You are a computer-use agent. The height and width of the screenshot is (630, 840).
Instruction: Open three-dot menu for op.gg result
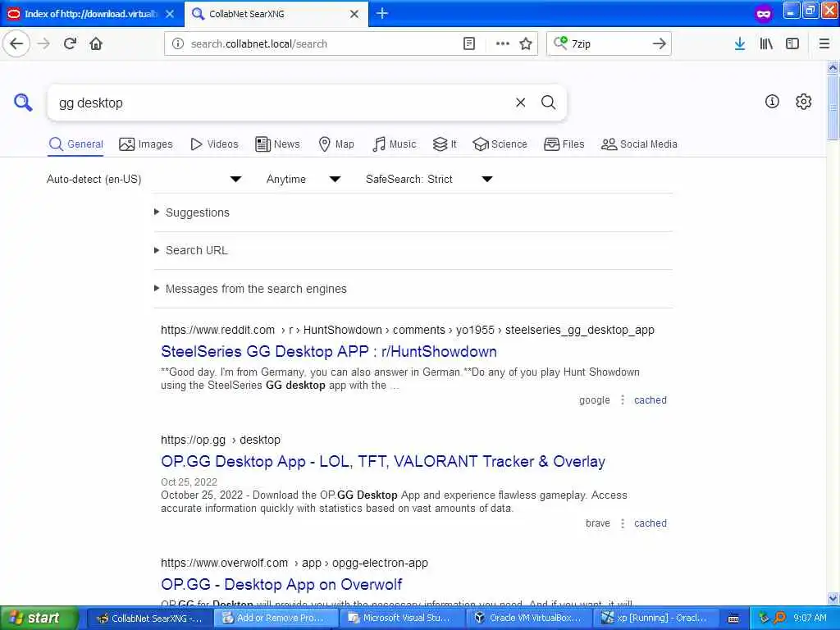622,523
